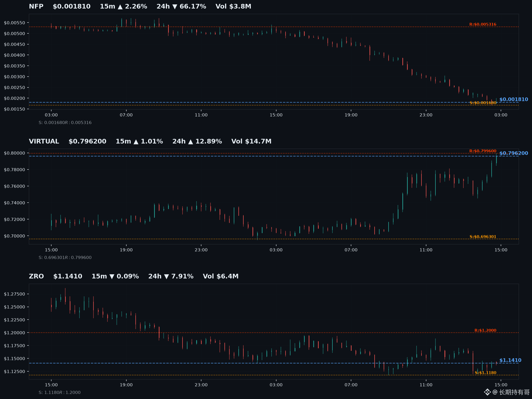This screenshot has width=532, height=399.
Task: Select the 19:00 time label under NFP chart
Action: [351, 115]
